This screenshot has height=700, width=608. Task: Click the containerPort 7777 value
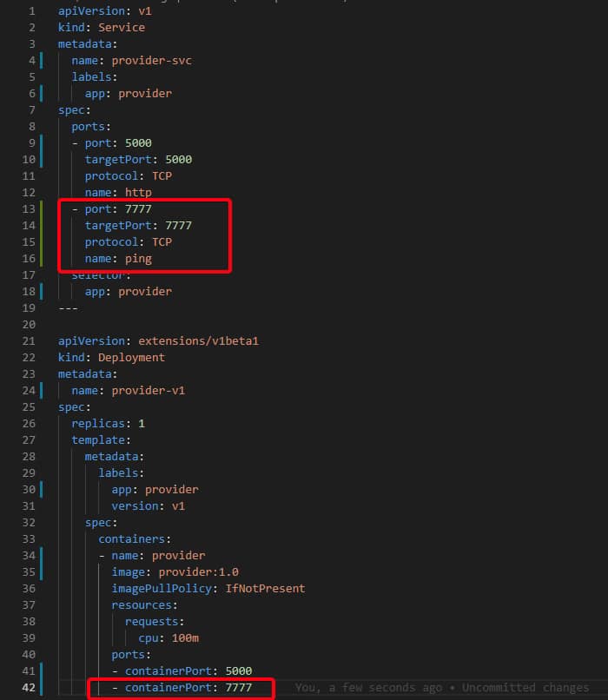pyautogui.click(x=238, y=688)
